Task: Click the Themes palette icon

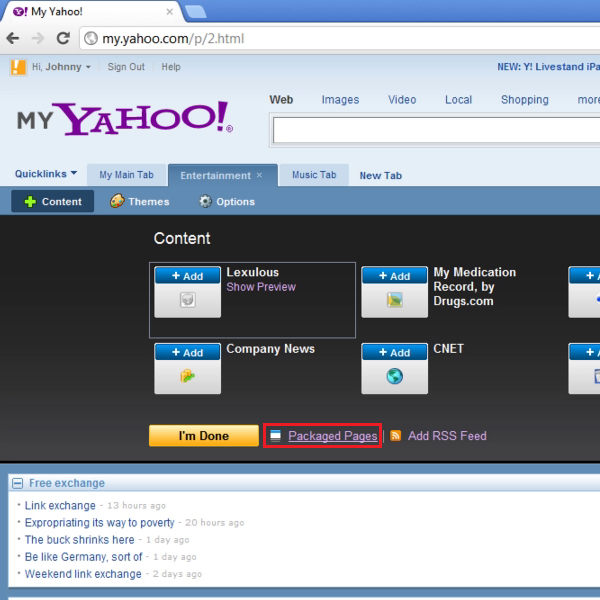Action: (117, 201)
